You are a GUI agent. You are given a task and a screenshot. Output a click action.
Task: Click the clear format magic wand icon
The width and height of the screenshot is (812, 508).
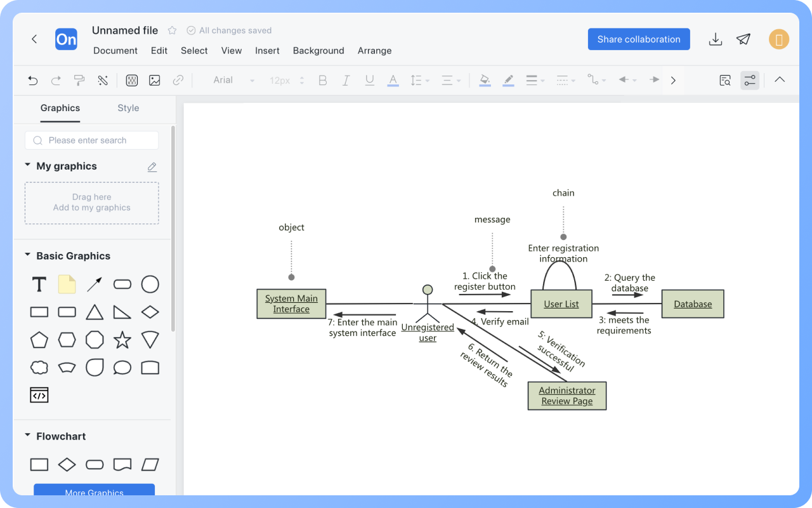coord(102,80)
